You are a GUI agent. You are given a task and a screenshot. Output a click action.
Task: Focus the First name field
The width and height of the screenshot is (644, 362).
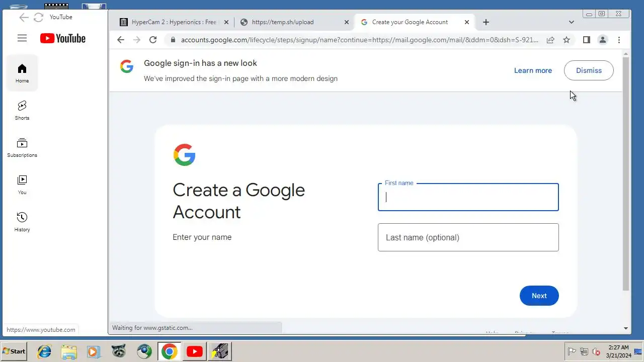468,197
